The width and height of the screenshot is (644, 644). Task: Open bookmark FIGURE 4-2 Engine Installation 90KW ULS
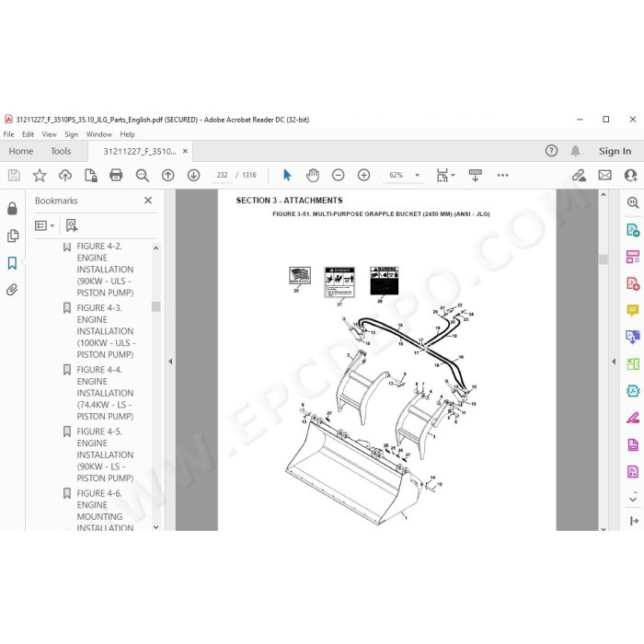click(105, 270)
